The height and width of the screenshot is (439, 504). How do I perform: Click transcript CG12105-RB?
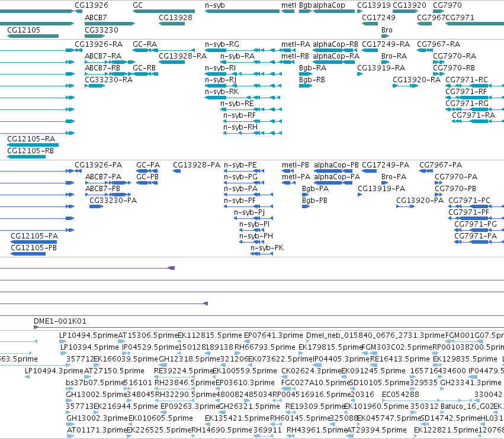pos(27,157)
